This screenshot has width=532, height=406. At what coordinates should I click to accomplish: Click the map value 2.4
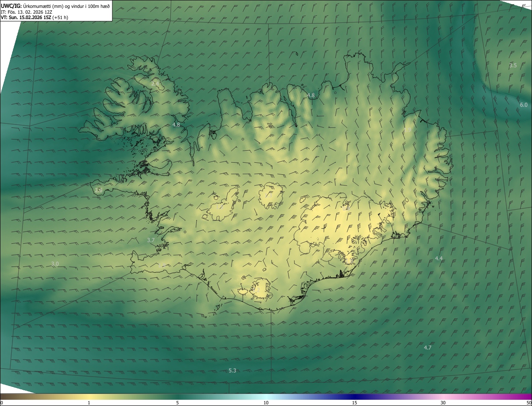[x=156, y=83]
